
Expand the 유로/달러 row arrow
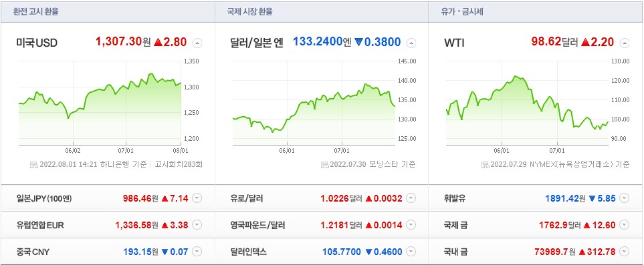411,198
